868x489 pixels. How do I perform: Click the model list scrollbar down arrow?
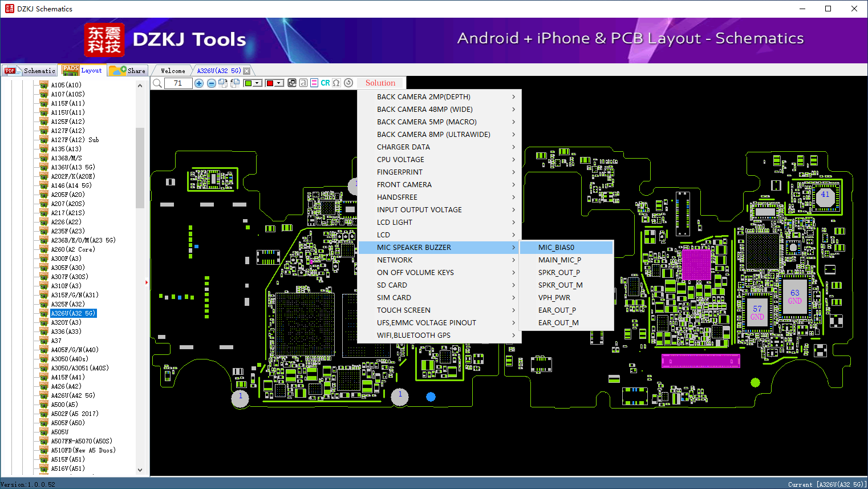140,470
